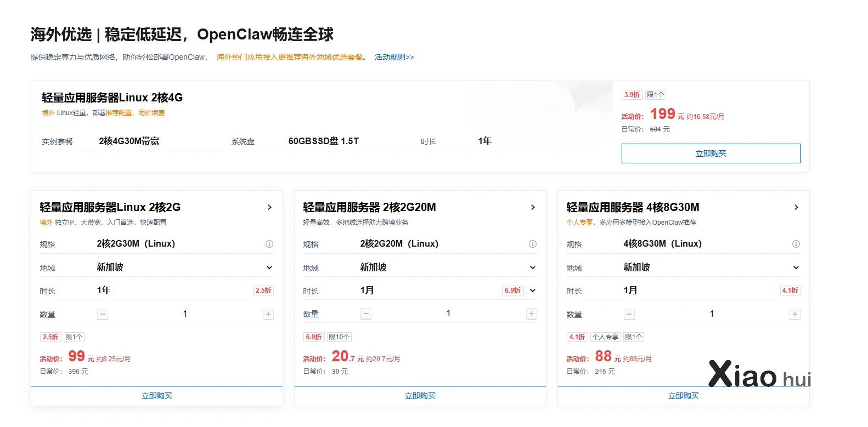868x427 pixels.
Task: Click 立即购买 for the 20.7元 plan
Action: [420, 396]
